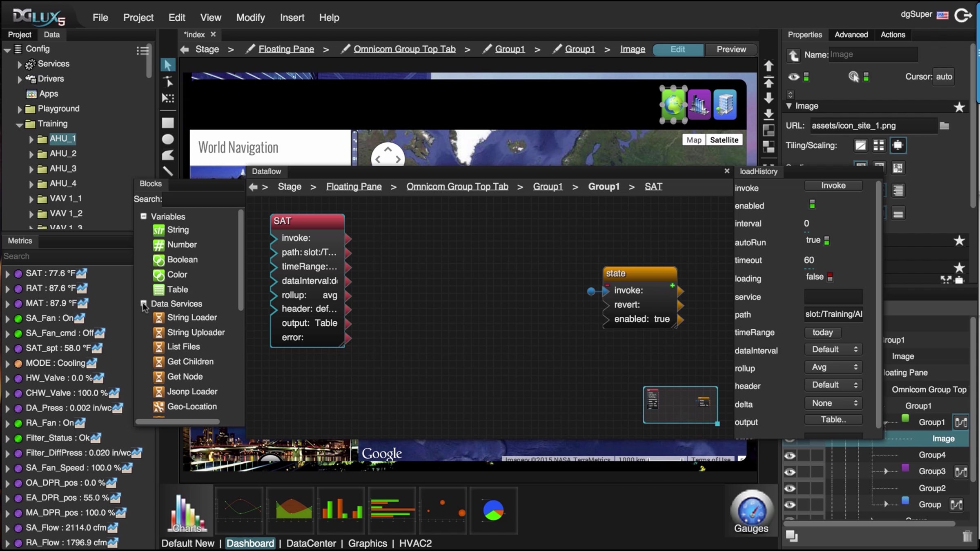Open the Modify menu
Screen dimensions: 980x551
click(250, 18)
